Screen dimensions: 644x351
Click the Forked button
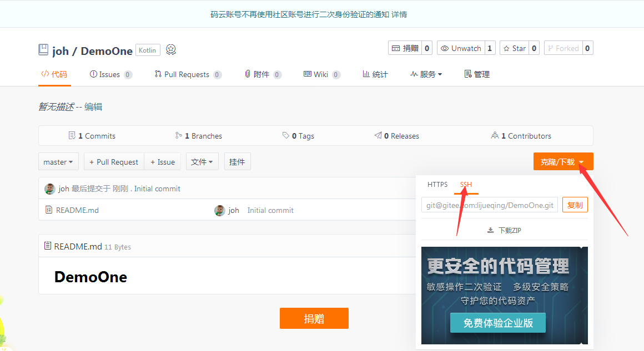click(563, 48)
